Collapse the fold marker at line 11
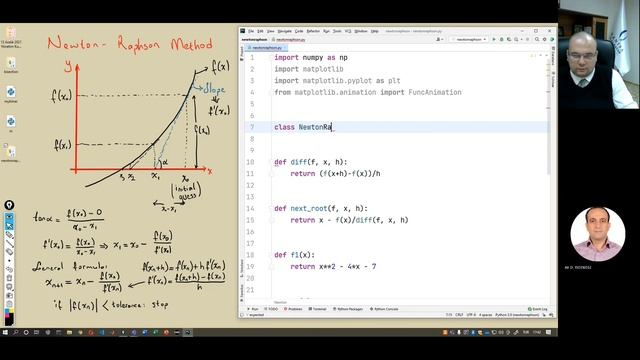Image resolution: width=640 pixels, height=360 pixels. click(271, 174)
